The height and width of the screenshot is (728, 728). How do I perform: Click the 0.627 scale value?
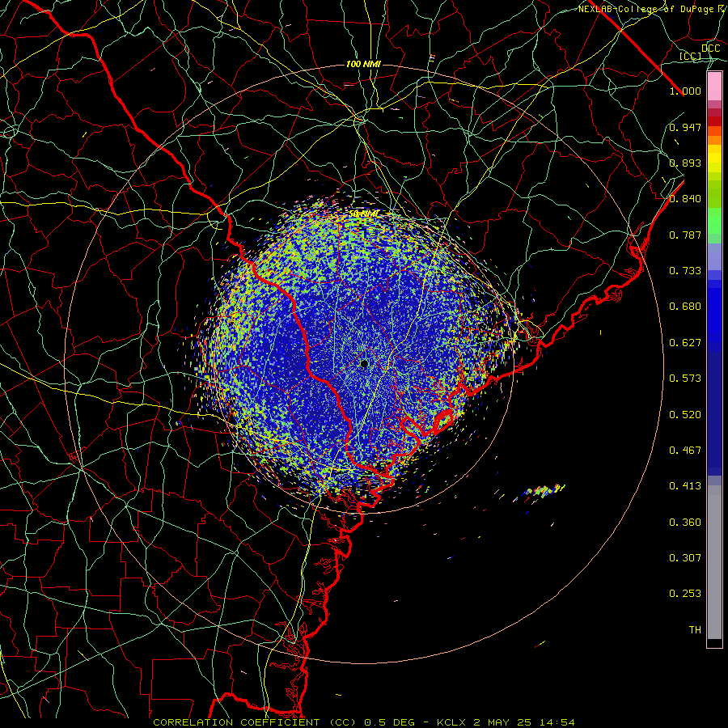coord(685,343)
